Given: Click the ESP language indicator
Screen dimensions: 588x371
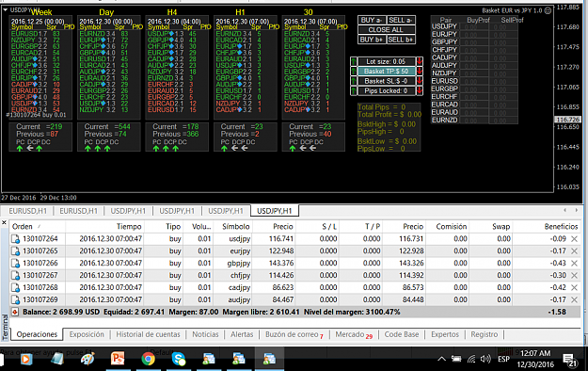Looking at the screenshot, I should (503, 360).
